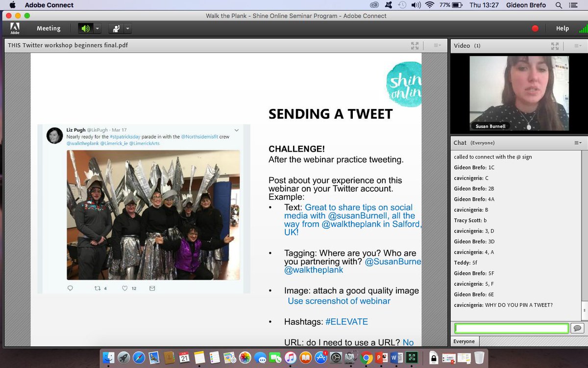Click 'SENDING A TWEET' slide heading
Viewport: 588px width, 368px height.
(331, 114)
